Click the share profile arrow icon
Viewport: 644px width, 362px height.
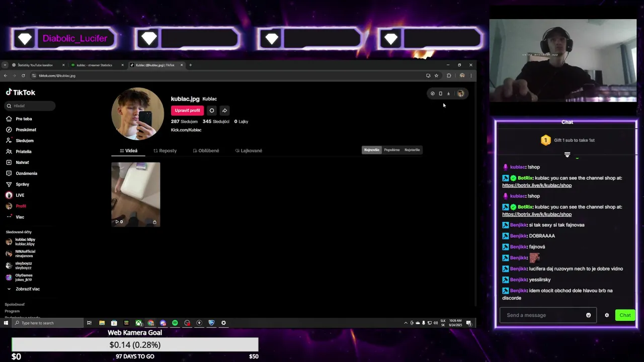224,111
